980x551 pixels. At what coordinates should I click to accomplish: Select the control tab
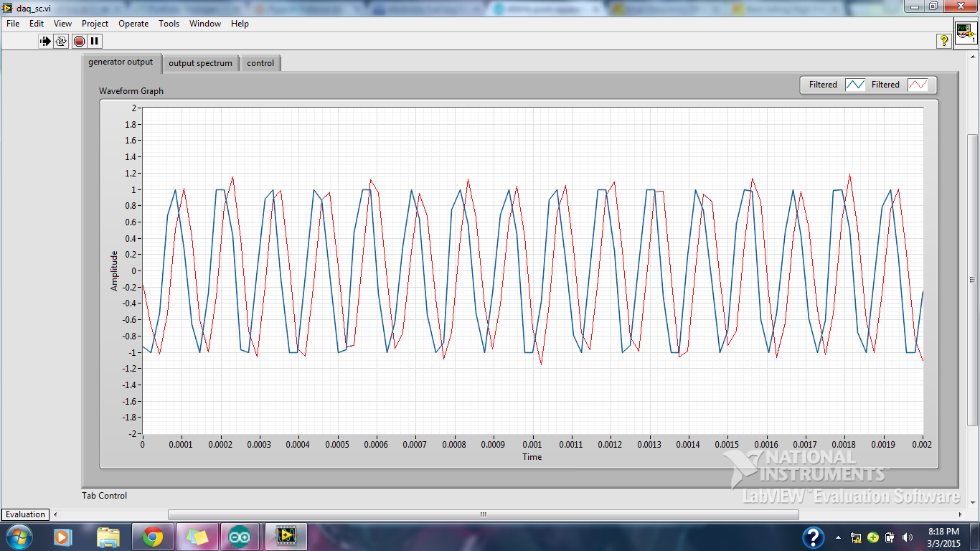click(x=260, y=62)
